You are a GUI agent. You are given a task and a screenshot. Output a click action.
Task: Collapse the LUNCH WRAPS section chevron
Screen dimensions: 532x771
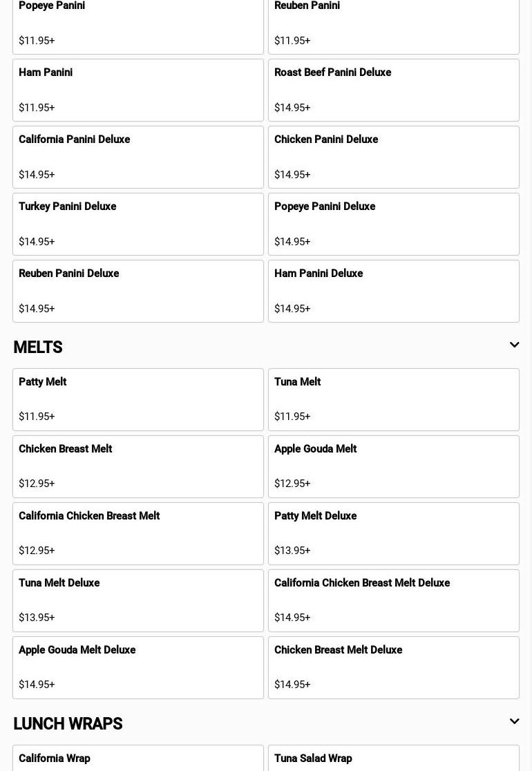tap(514, 721)
